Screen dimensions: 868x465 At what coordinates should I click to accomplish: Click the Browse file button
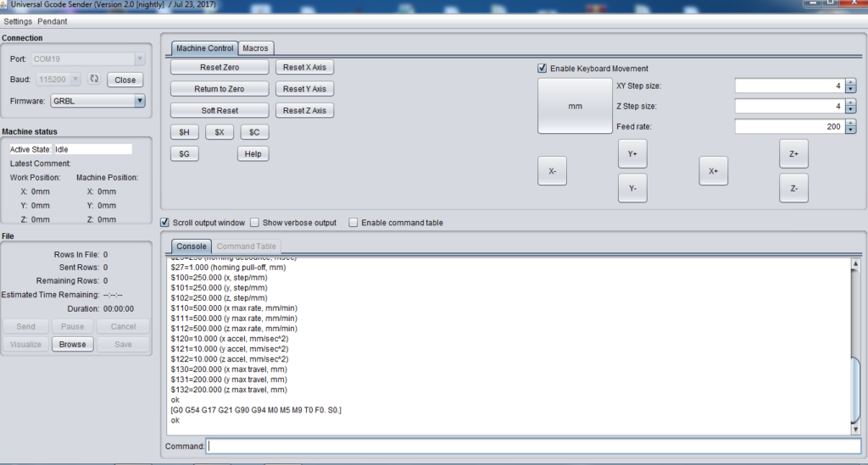point(72,345)
